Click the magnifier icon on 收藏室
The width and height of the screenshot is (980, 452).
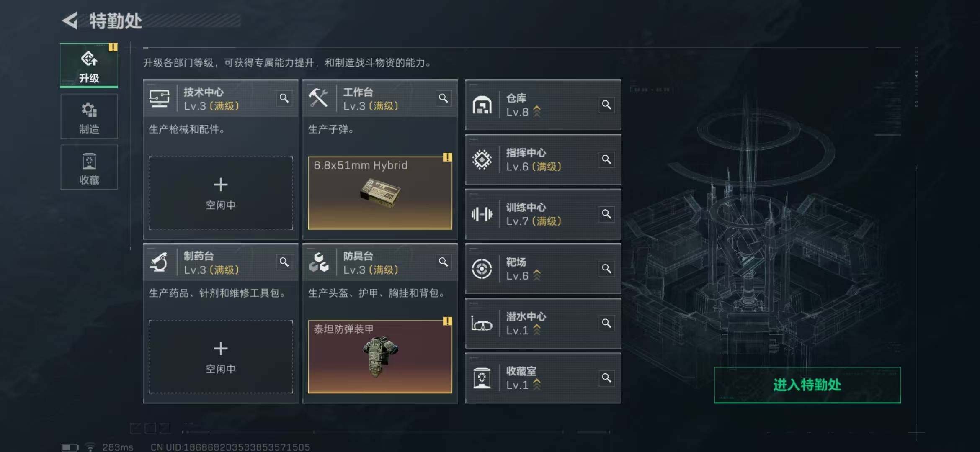pos(606,378)
